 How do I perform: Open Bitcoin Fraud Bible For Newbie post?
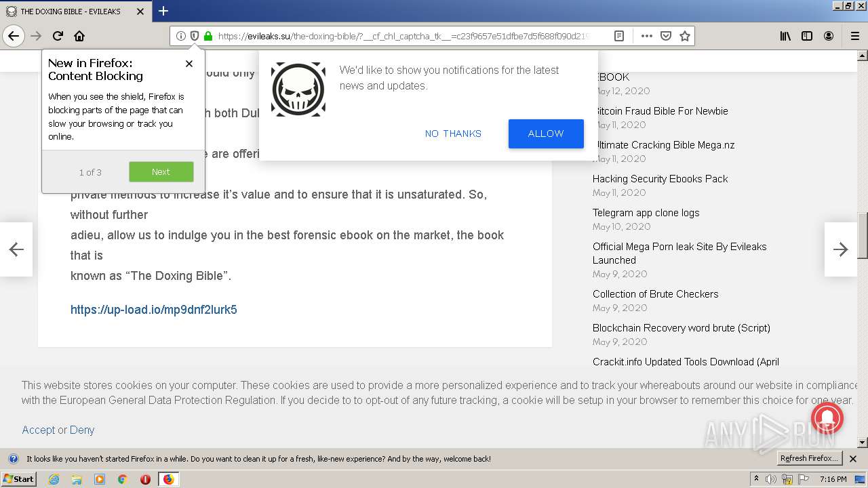click(x=660, y=111)
